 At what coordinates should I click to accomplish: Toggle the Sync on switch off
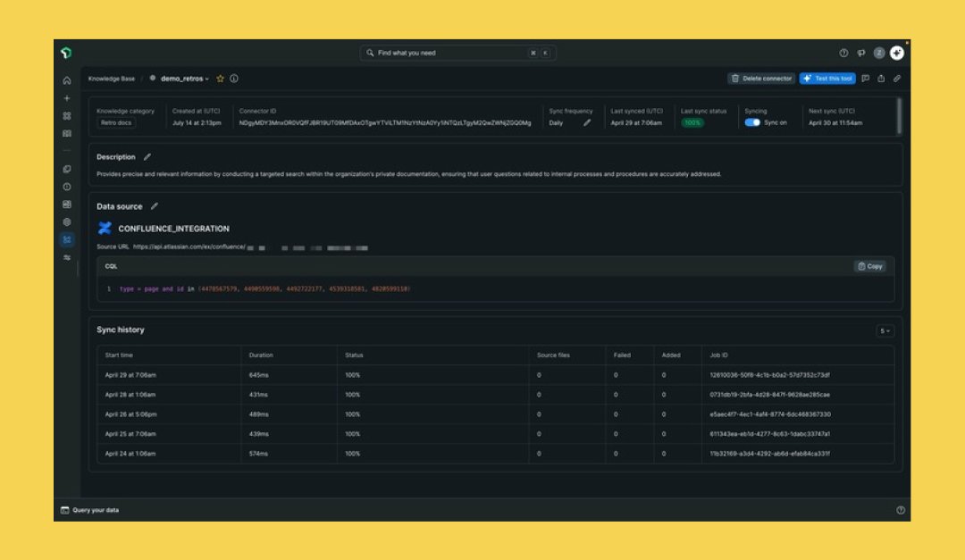coord(752,122)
